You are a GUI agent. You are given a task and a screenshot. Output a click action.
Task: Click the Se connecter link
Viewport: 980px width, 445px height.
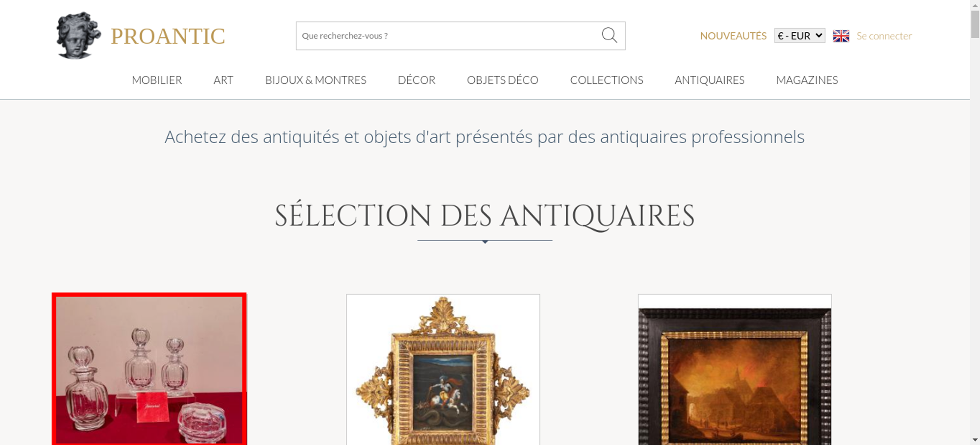pos(884,36)
